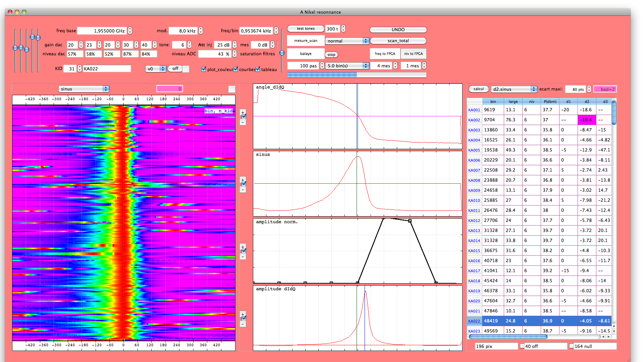Toggle the courbes checkbox
644x362 pixels.
tap(236, 69)
